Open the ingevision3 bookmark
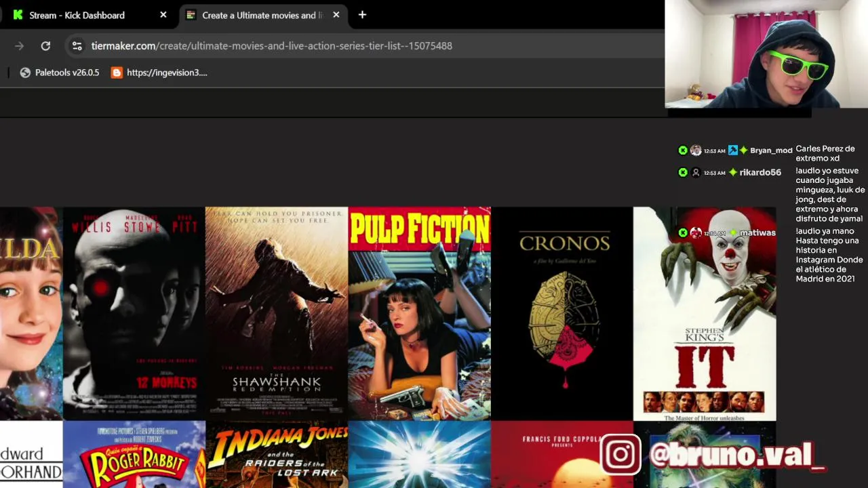 159,73
